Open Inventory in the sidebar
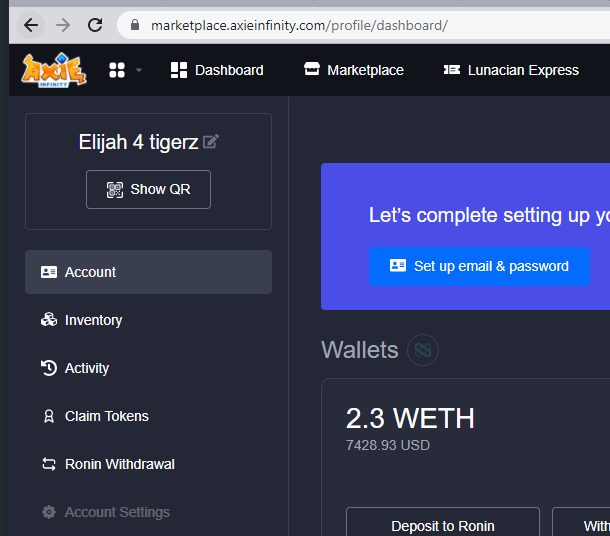 (148, 320)
